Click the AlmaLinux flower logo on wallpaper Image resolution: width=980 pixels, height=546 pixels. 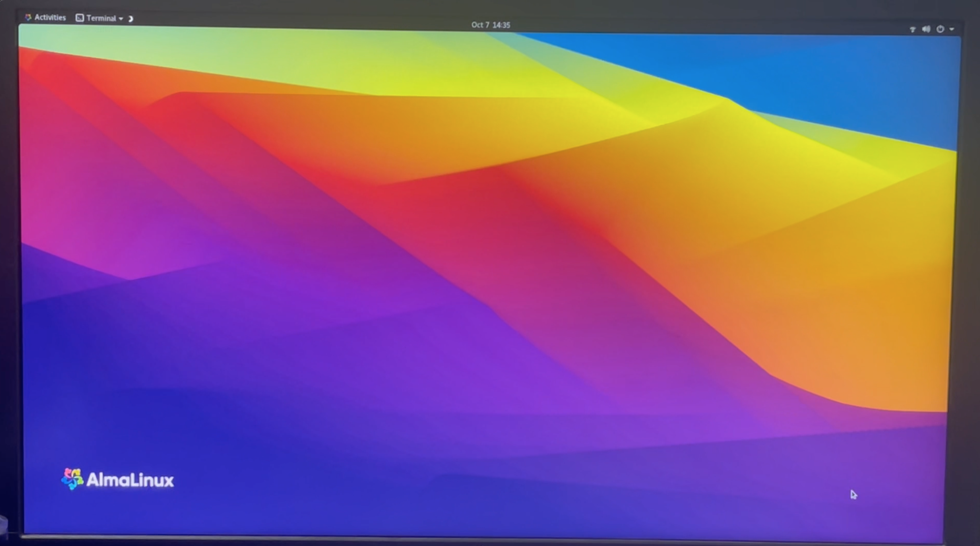72,479
